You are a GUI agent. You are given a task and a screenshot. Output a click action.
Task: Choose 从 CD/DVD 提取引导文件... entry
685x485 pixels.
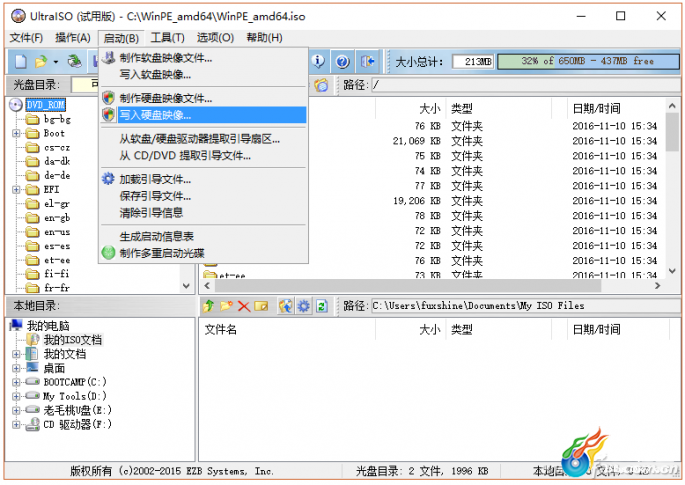pos(204,156)
